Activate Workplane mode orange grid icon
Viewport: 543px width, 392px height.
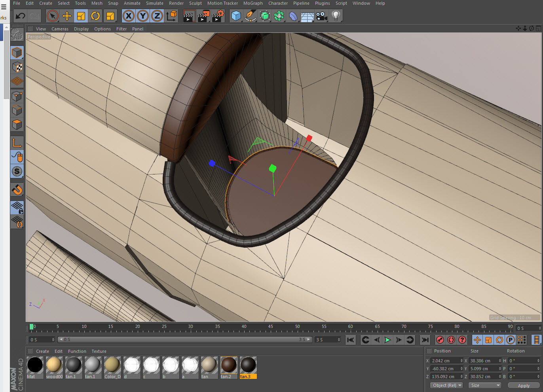(17, 81)
